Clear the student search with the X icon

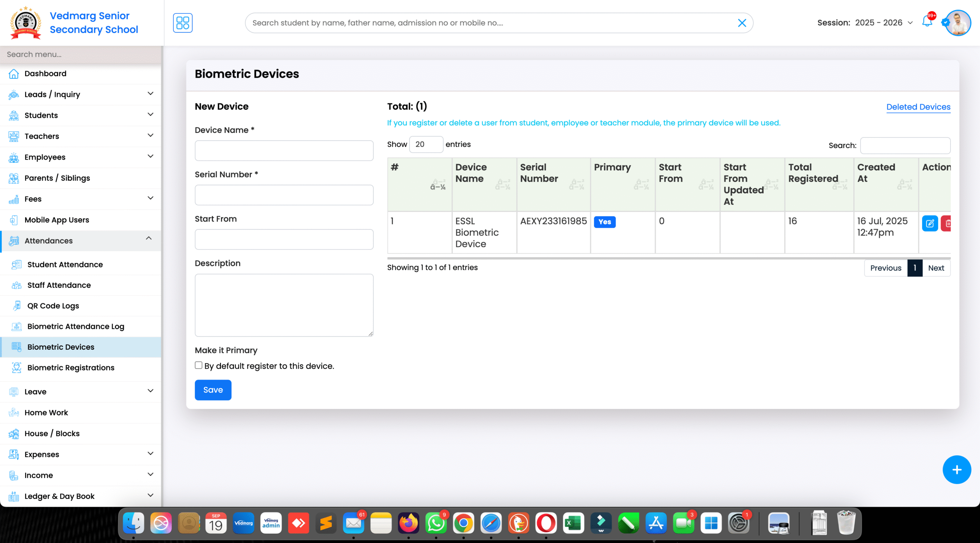click(x=742, y=23)
